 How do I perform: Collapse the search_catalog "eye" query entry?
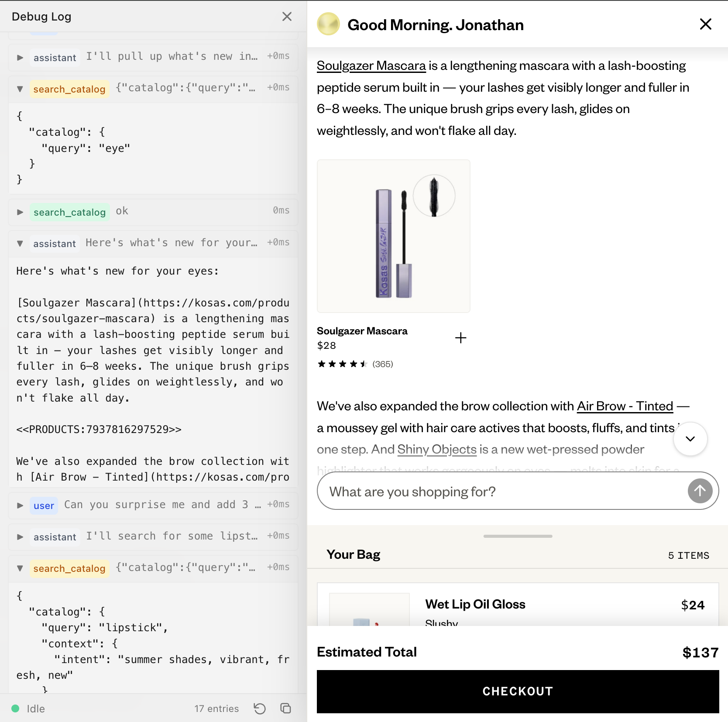20,89
